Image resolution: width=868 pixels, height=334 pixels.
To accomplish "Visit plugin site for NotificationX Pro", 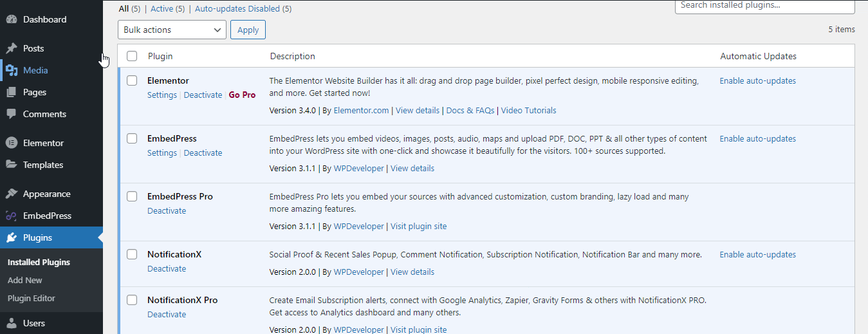I will (x=418, y=329).
